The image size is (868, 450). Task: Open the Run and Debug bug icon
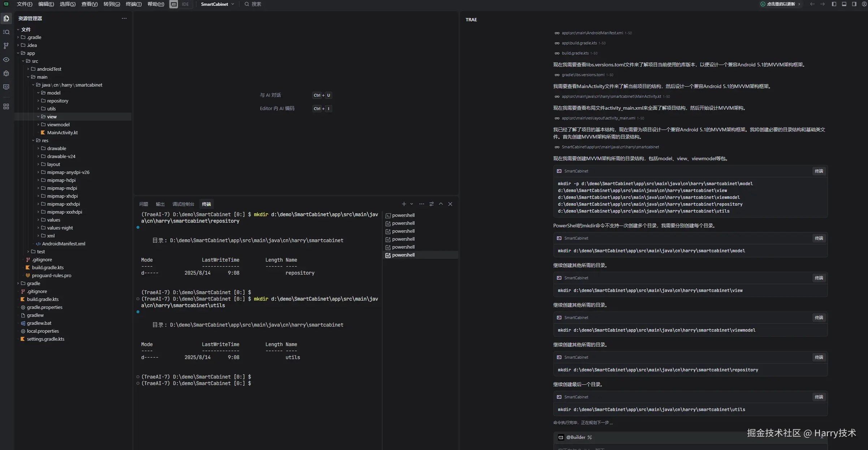[x=6, y=73]
